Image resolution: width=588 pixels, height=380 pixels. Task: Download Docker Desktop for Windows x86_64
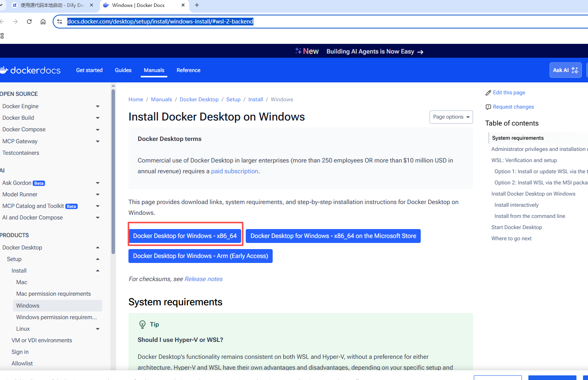185,236
